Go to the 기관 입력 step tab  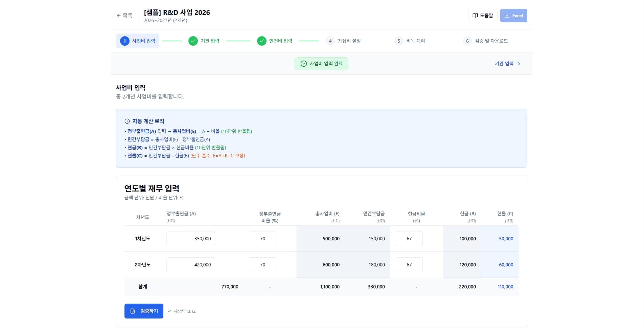[x=204, y=41]
